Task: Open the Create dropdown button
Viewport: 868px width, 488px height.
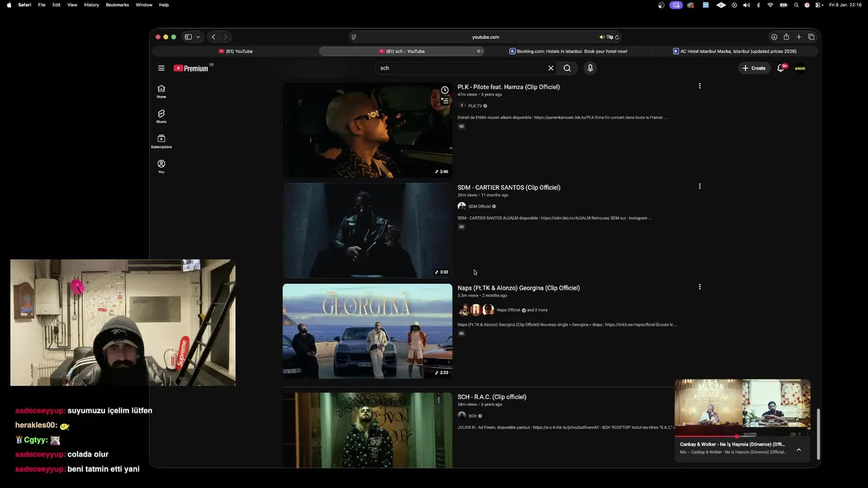Action: (754, 68)
